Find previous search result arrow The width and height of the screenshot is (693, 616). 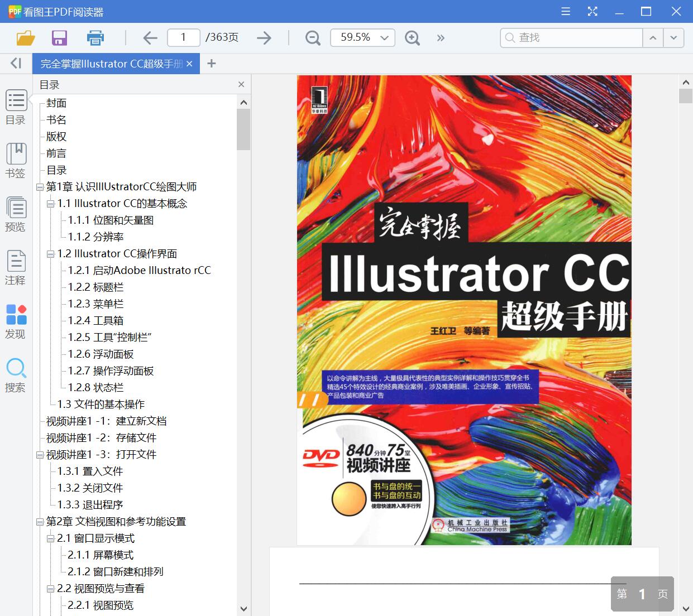[653, 37]
